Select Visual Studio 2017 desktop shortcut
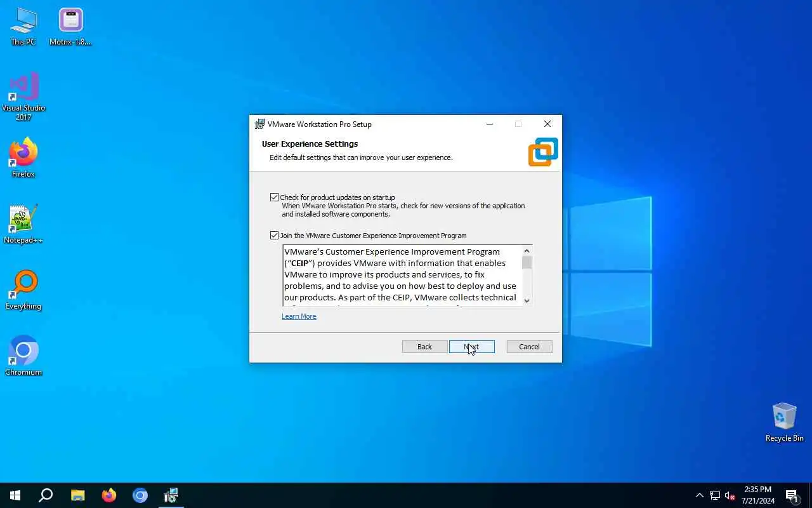812x508 pixels. pos(23,97)
